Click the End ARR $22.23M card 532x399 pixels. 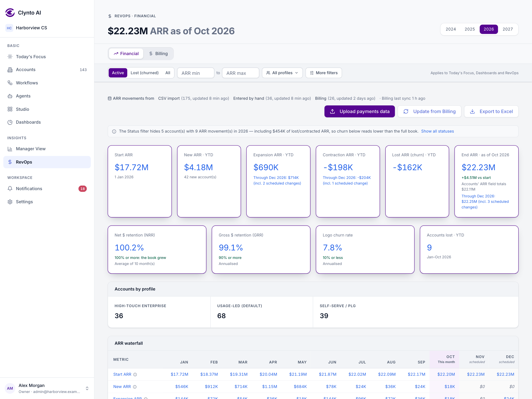tap(486, 181)
